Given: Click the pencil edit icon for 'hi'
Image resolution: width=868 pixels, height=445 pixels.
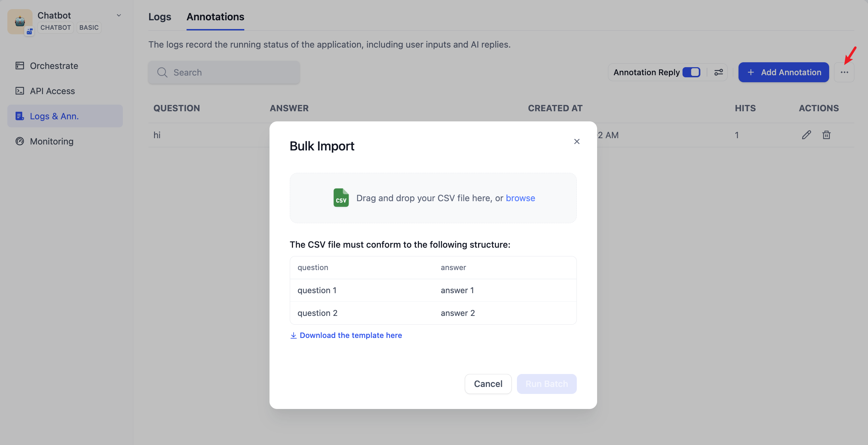Looking at the screenshot, I should point(806,135).
